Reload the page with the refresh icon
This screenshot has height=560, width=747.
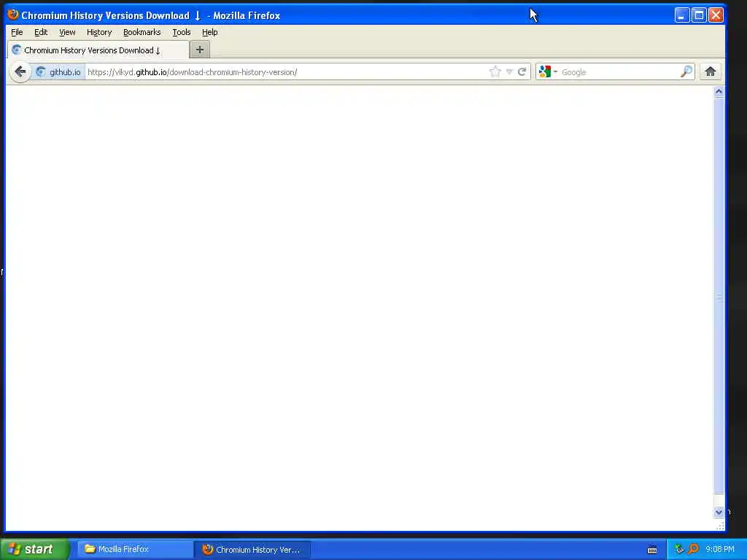click(522, 72)
